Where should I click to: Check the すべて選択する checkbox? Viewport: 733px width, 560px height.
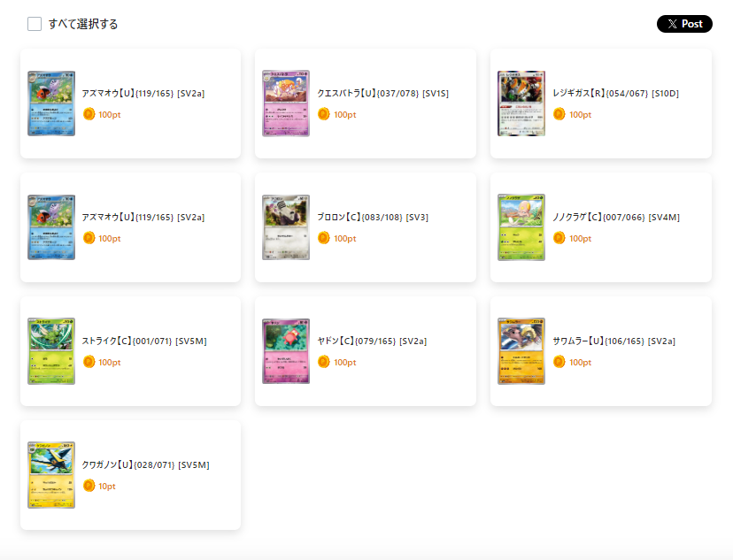pyautogui.click(x=35, y=24)
